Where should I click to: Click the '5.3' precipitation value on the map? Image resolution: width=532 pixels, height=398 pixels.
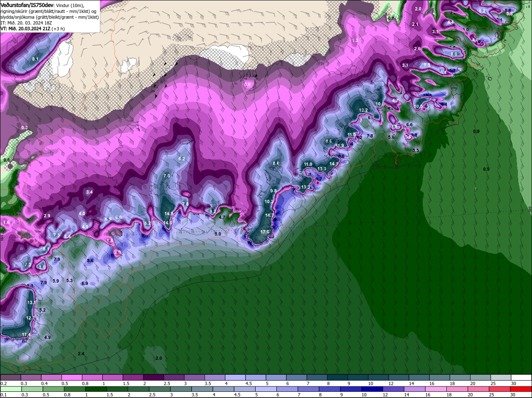point(69,280)
